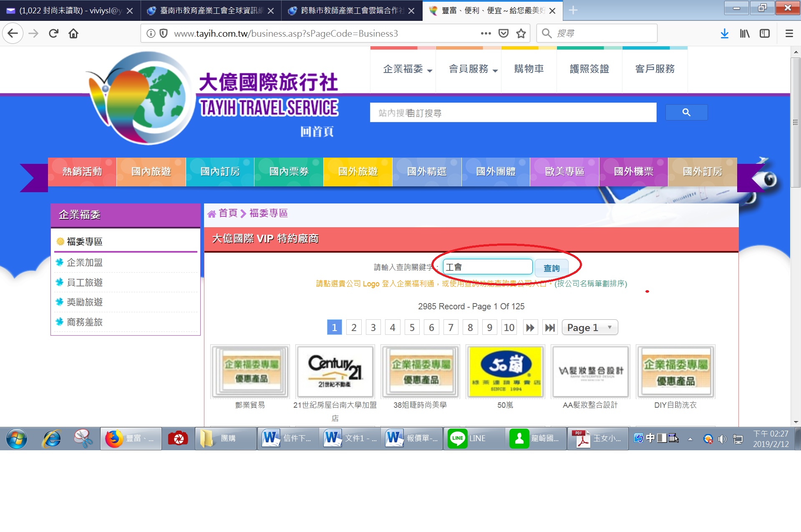
Task: Click the browser forward arrow
Action: click(x=33, y=33)
